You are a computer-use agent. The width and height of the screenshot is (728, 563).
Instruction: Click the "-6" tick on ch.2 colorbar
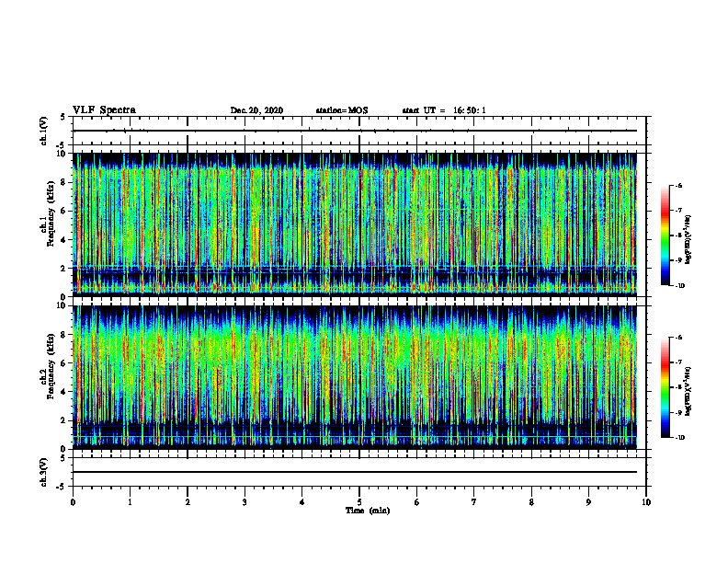click(x=678, y=338)
